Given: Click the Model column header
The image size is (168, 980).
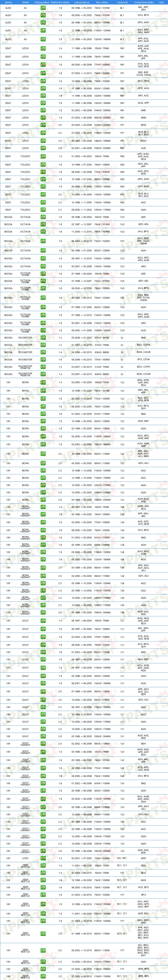Looking at the screenshot, I should pos(26,2).
